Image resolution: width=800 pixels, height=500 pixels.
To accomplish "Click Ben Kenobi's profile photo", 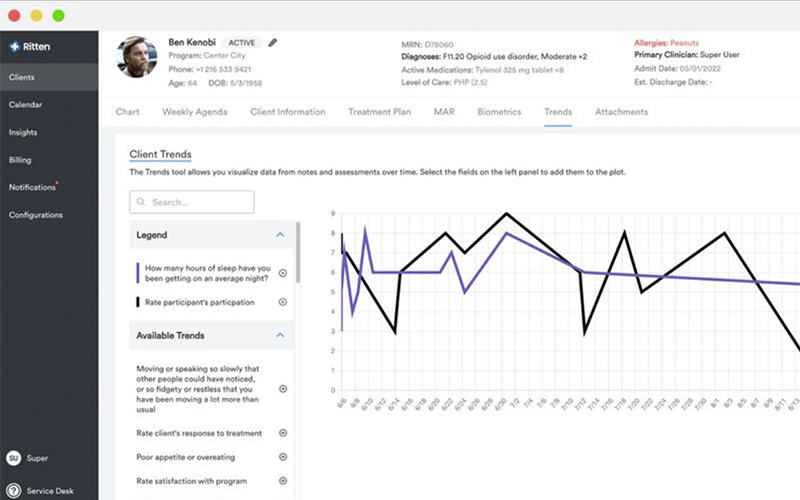I will pyautogui.click(x=137, y=57).
